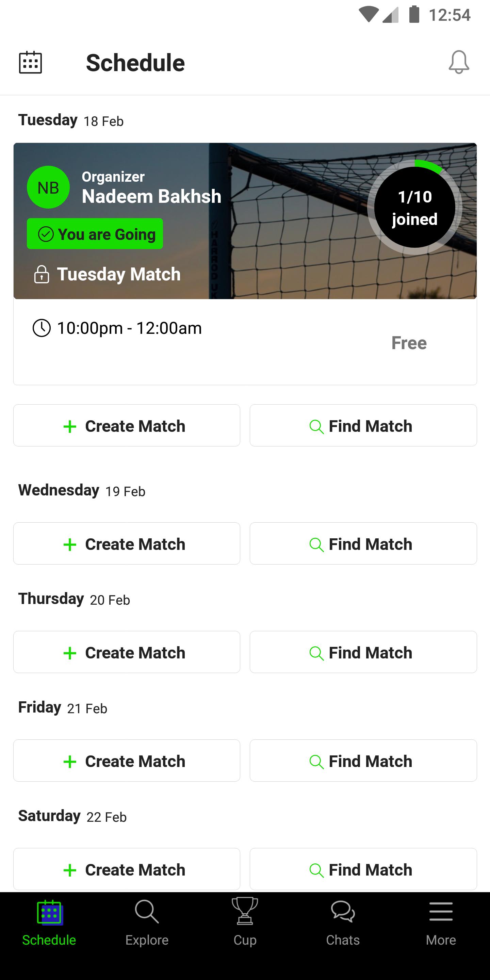Image resolution: width=490 pixels, height=980 pixels.
Task: Find a match on Thursday 20 Feb
Action: (363, 652)
